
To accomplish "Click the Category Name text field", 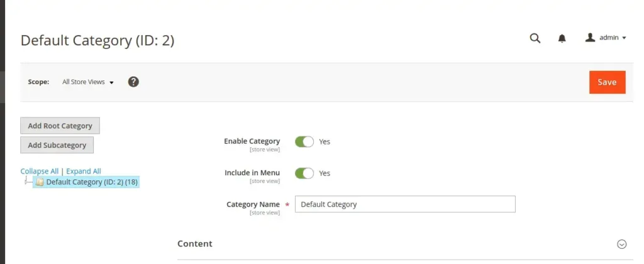I will pyautogui.click(x=405, y=204).
